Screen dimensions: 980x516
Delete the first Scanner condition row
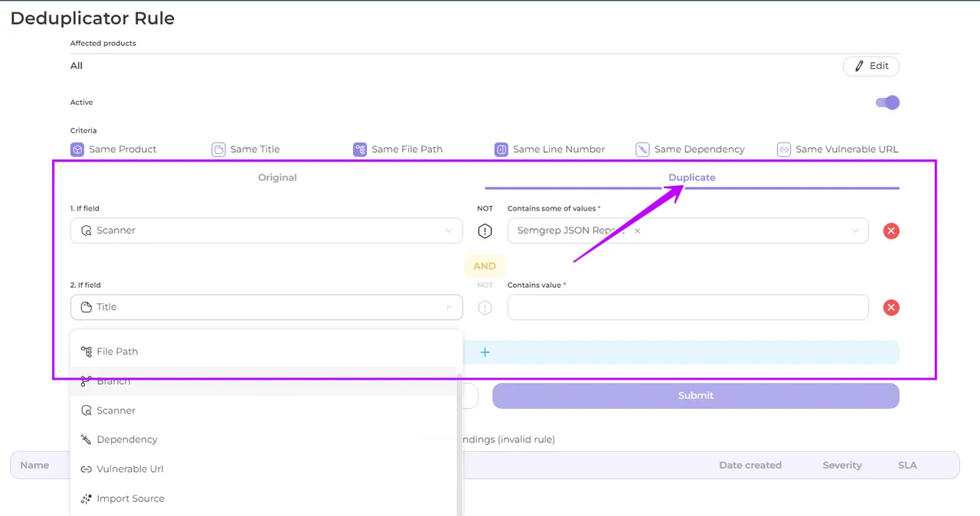pyautogui.click(x=891, y=231)
